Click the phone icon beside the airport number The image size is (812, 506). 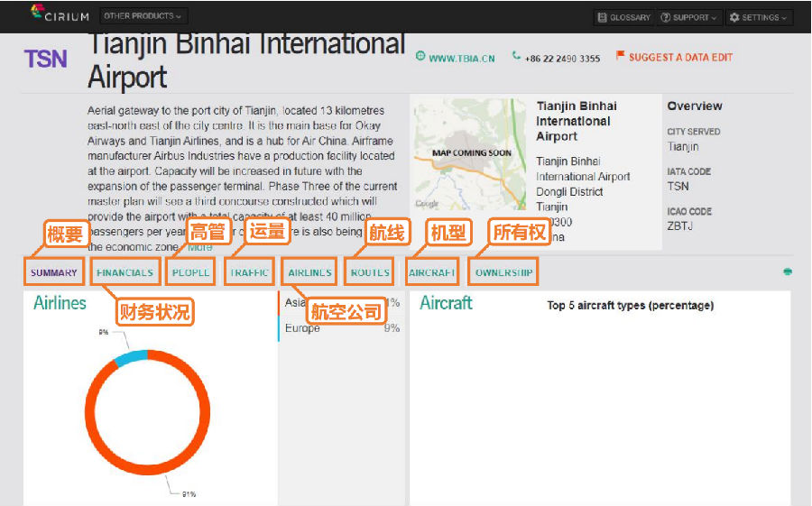tap(516, 57)
